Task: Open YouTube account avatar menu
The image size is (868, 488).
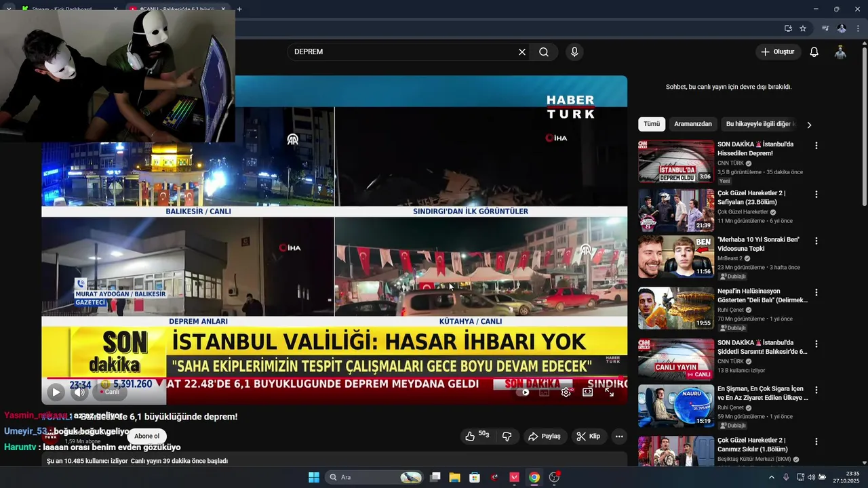Action: (840, 52)
